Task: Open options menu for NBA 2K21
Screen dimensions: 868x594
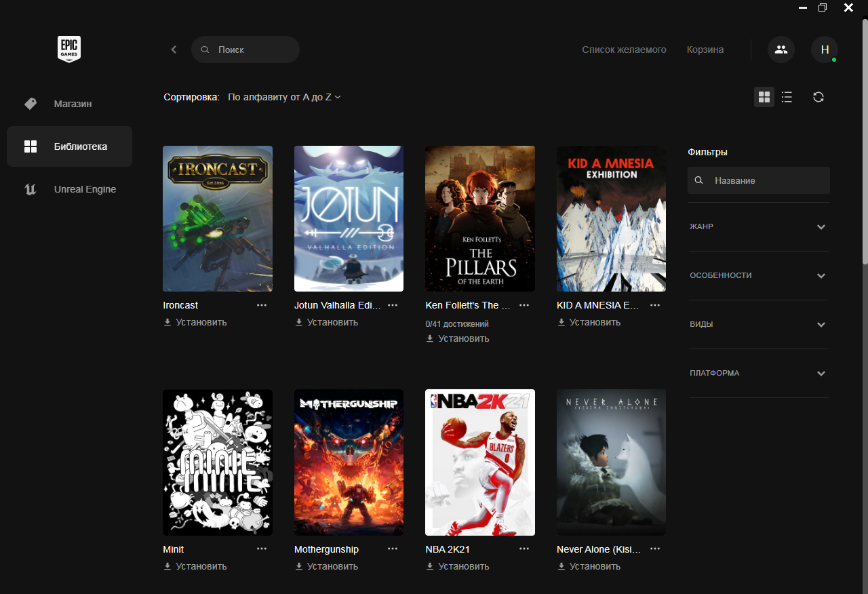Action: point(524,549)
